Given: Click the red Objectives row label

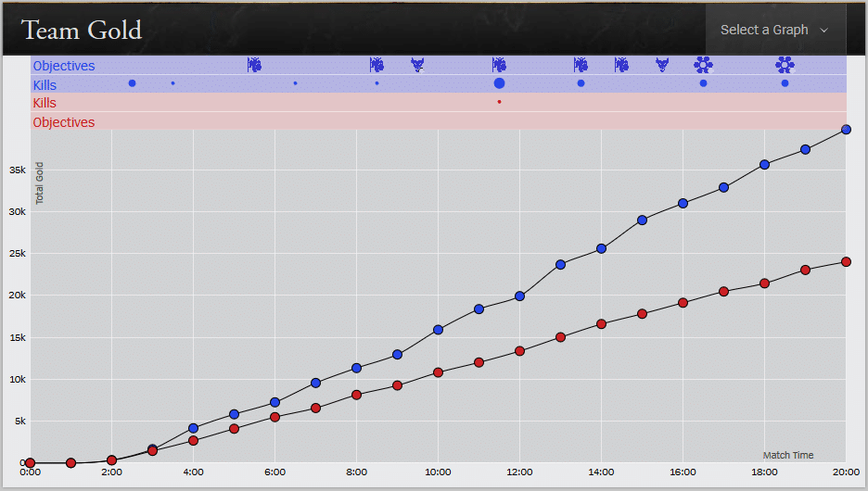Looking at the screenshot, I should coord(64,122).
